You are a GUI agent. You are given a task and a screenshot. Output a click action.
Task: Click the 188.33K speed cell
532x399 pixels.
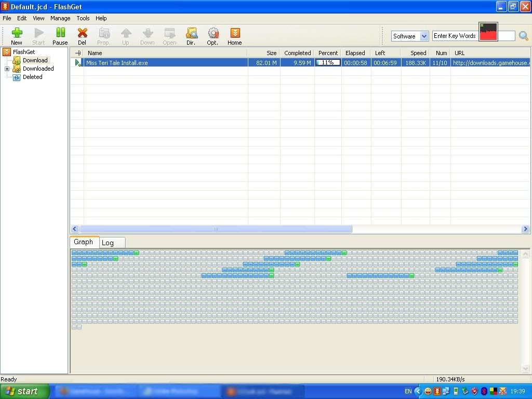click(x=416, y=63)
